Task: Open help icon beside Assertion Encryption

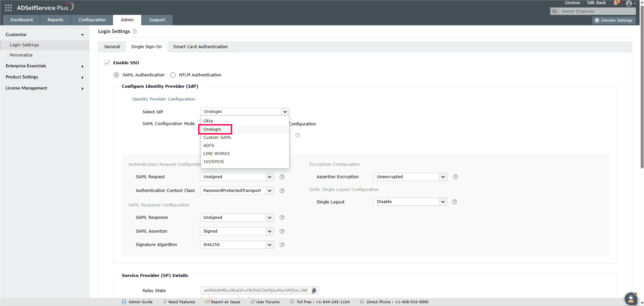Action: pyautogui.click(x=455, y=177)
